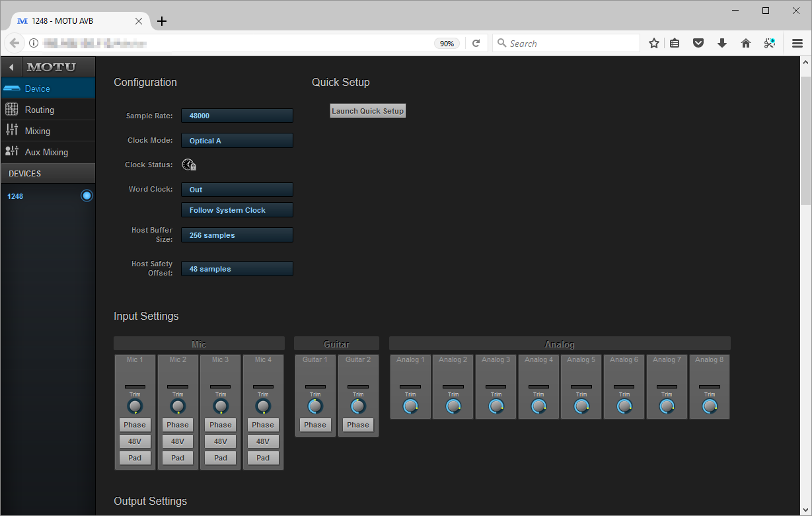812x516 pixels.
Task: Toggle 48V on Mic 4
Action: click(x=263, y=441)
